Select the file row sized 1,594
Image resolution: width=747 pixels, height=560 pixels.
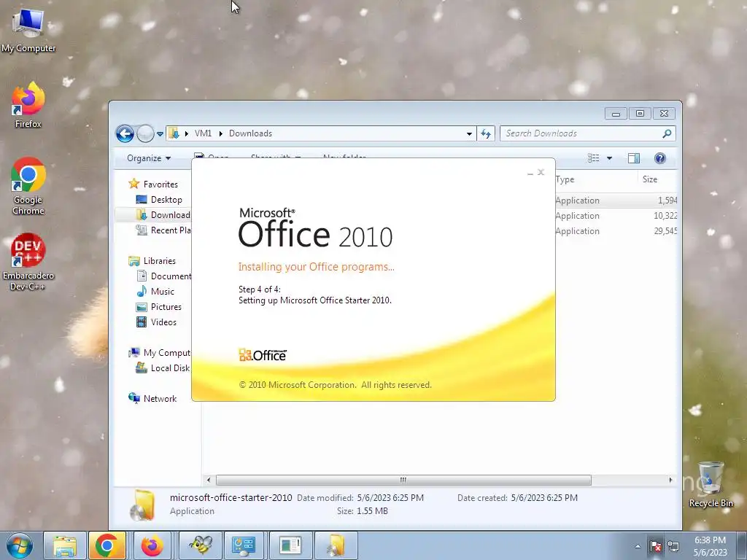click(x=616, y=201)
